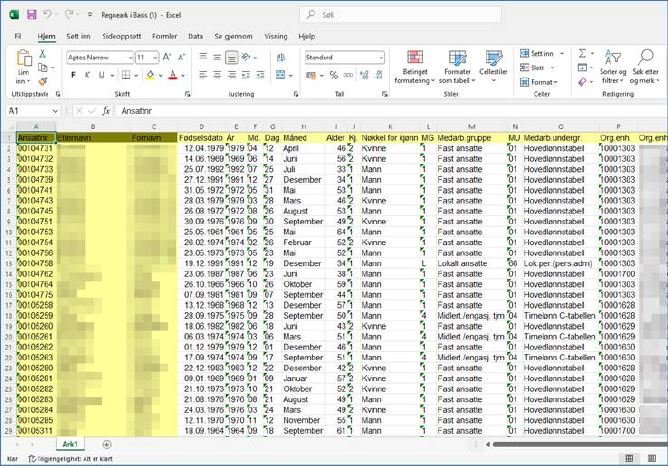This screenshot has width=668, height=466.
Task: Click the AutoSum sigma icon
Action: [x=582, y=53]
